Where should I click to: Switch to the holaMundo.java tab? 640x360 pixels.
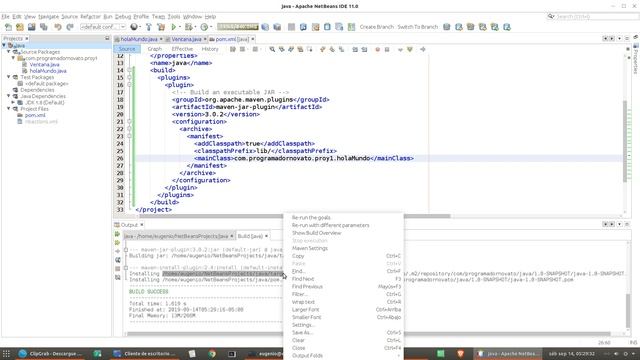tap(139, 39)
